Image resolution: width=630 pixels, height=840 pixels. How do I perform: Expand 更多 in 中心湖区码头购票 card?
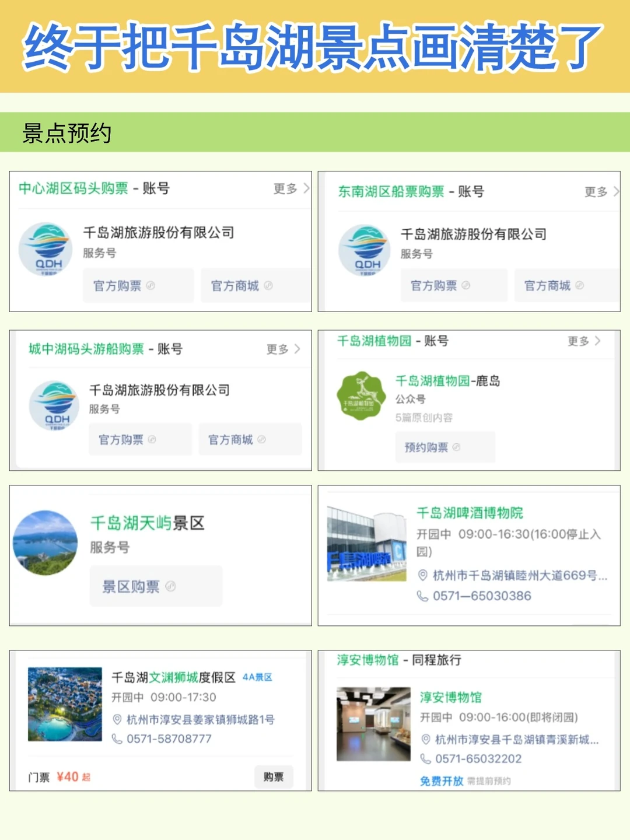coord(291,188)
